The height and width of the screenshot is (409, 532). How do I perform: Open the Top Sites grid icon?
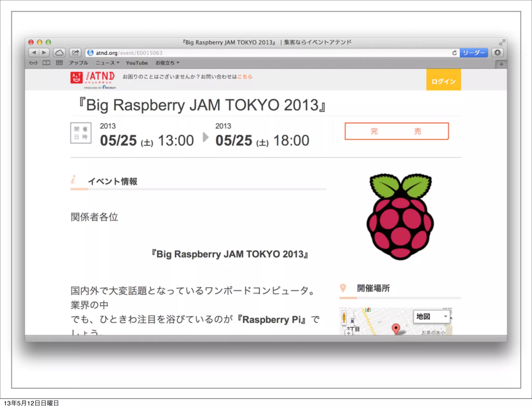tap(59, 63)
